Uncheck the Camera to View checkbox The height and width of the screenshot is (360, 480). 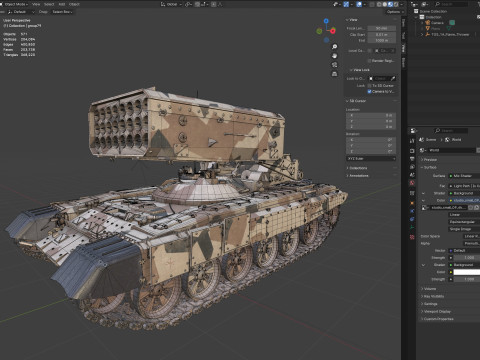(x=369, y=91)
